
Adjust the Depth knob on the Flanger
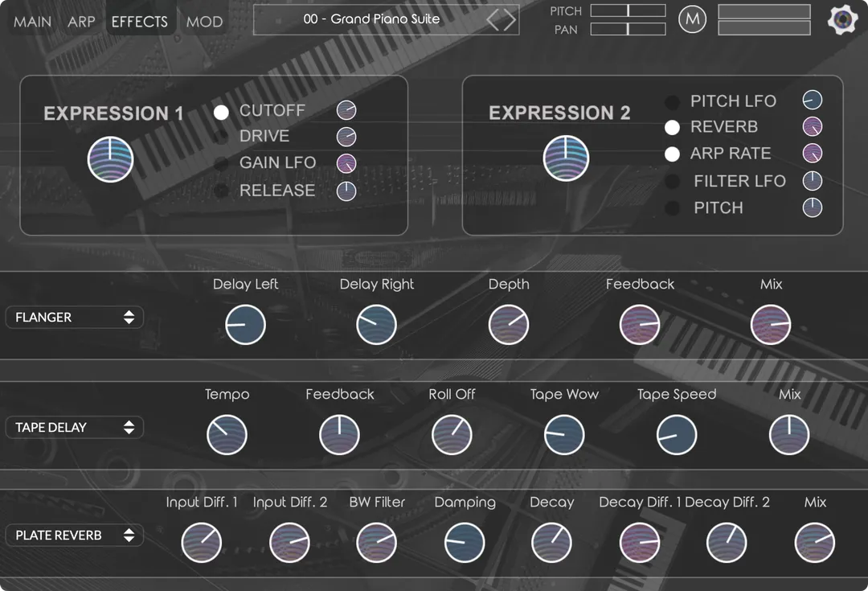pos(509,324)
